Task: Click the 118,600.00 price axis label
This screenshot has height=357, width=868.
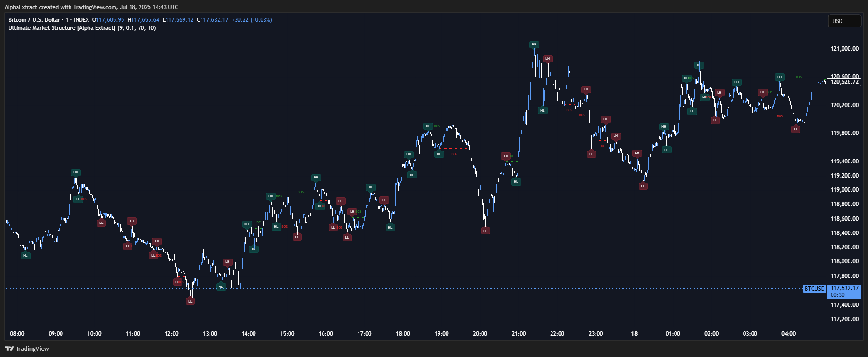Action: pos(844,219)
